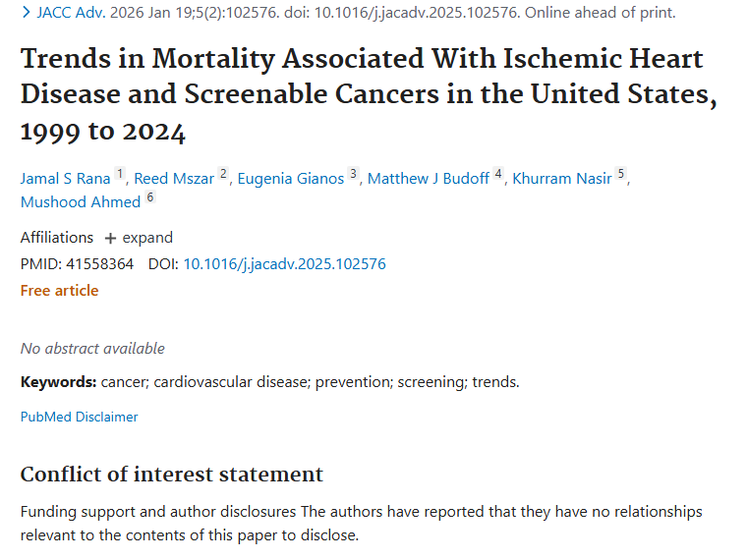Click affiliation superscript 2 after Mszar

click(x=224, y=174)
